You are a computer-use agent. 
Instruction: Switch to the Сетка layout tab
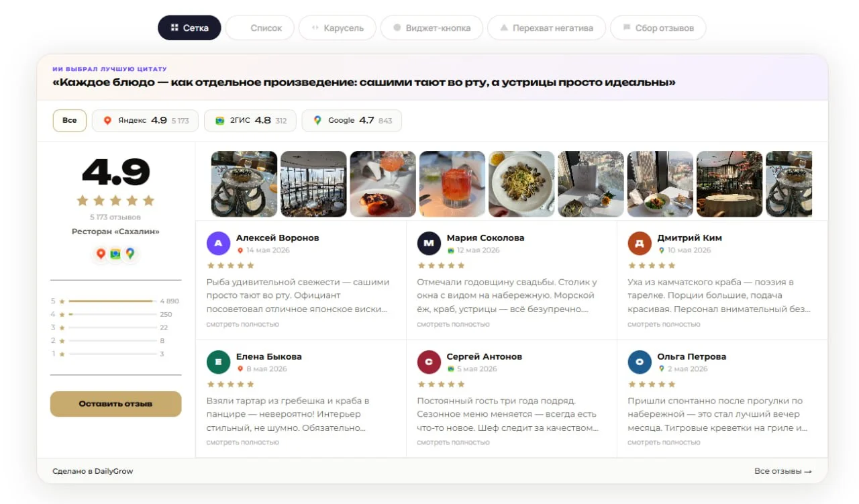pos(189,28)
